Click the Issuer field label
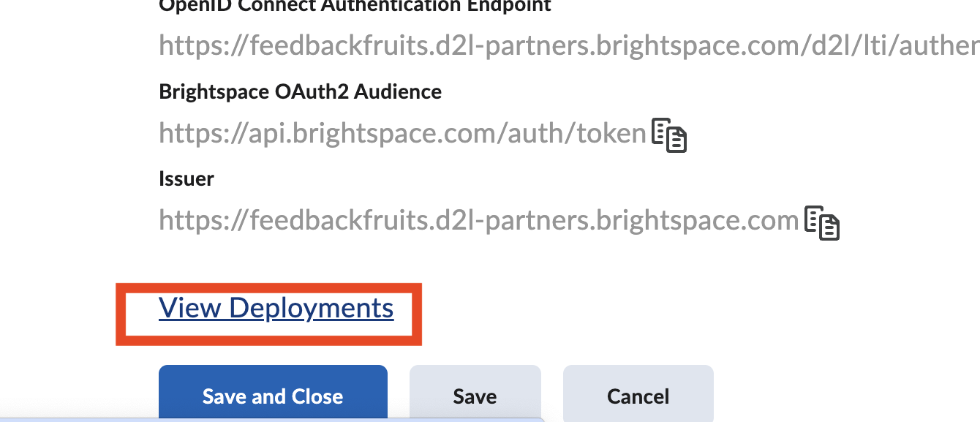 pos(186,178)
